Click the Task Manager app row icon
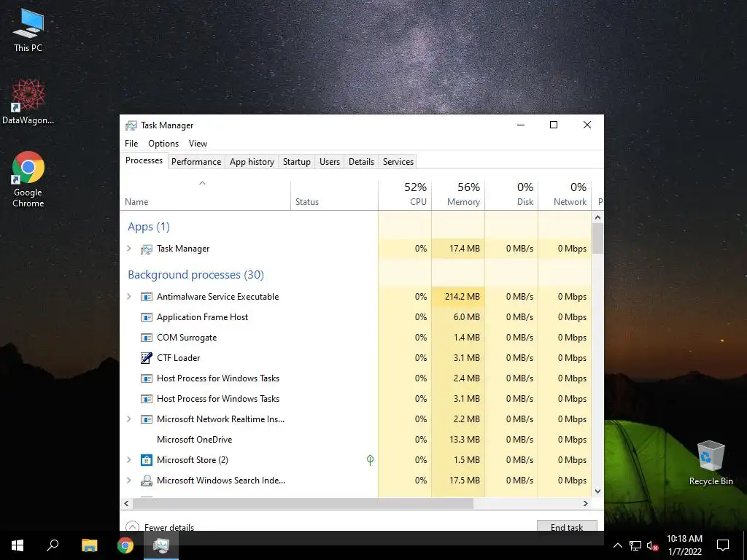 tap(146, 249)
